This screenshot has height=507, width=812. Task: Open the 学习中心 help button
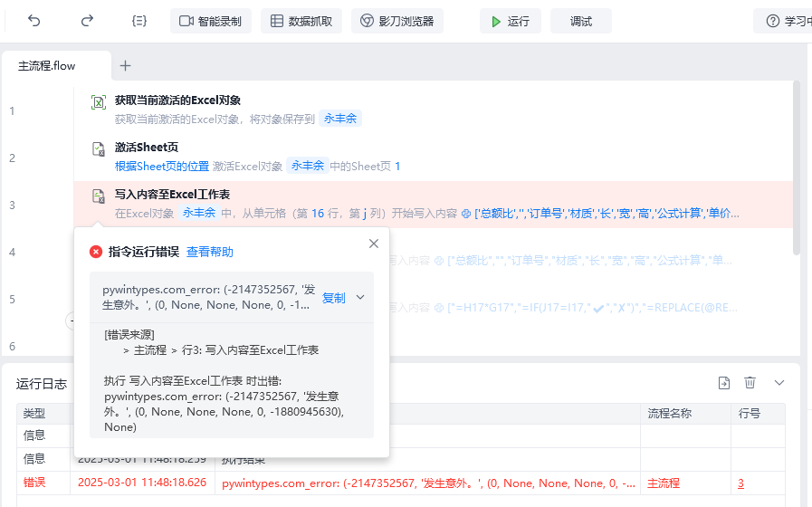[785, 21]
